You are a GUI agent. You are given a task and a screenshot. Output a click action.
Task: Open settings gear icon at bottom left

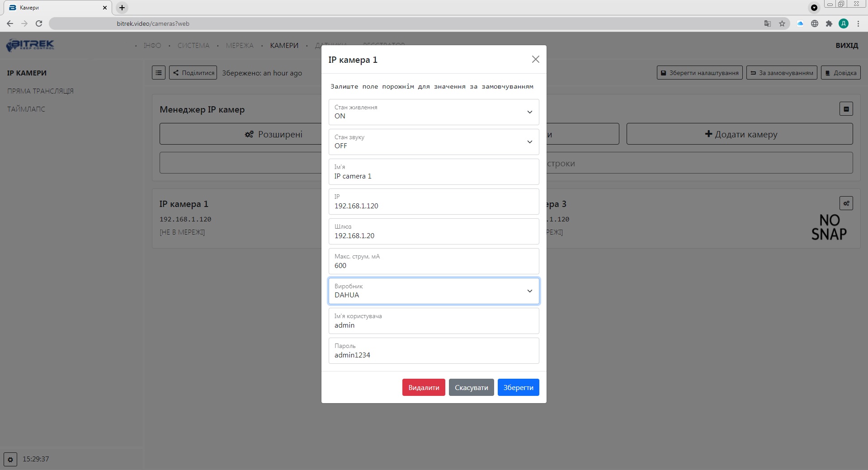(x=10, y=459)
